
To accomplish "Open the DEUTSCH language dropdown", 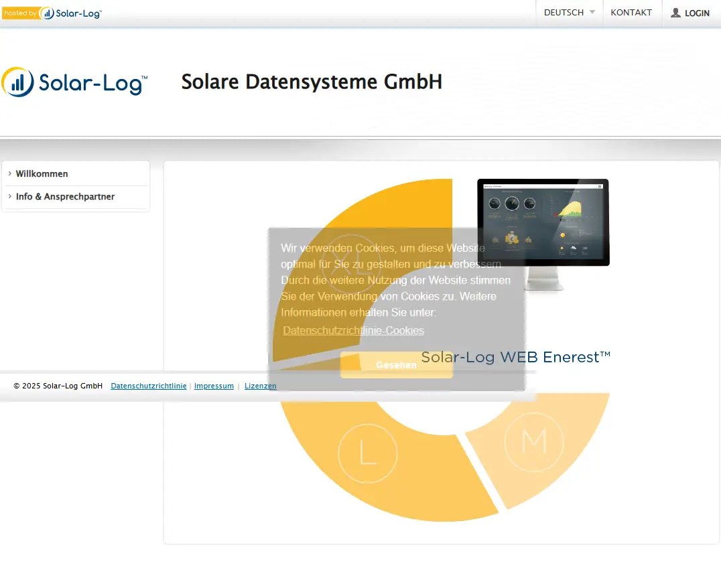I will tap(570, 13).
